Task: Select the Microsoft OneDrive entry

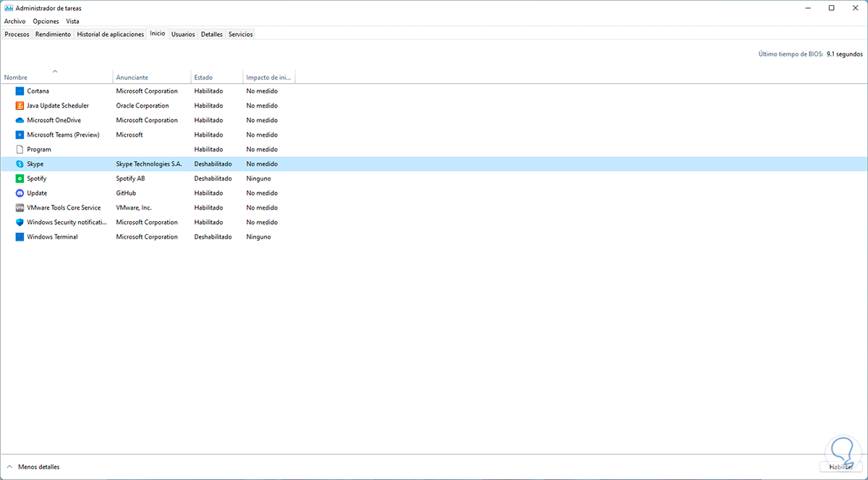Action: [54, 120]
